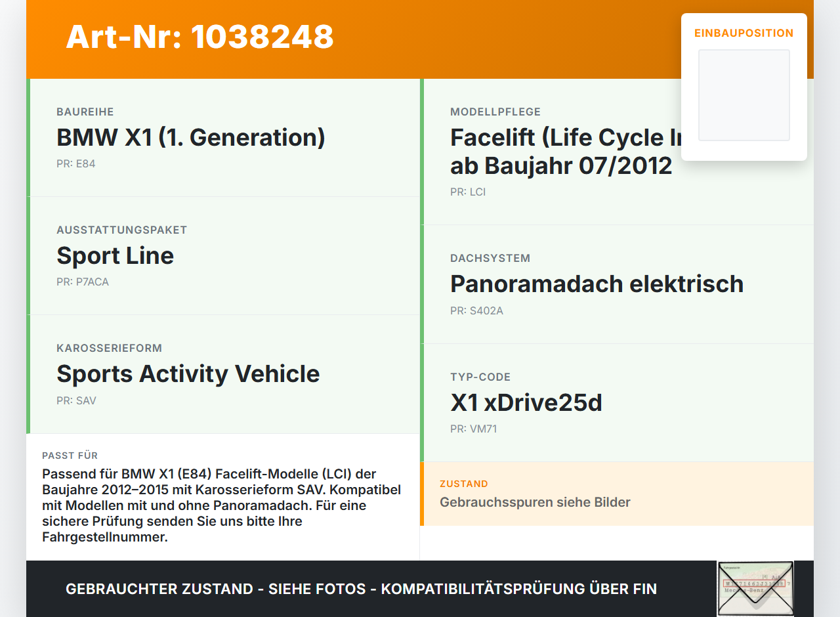The image size is (840, 617).
Task: Click the PR: SAV code label
Action: coord(76,400)
